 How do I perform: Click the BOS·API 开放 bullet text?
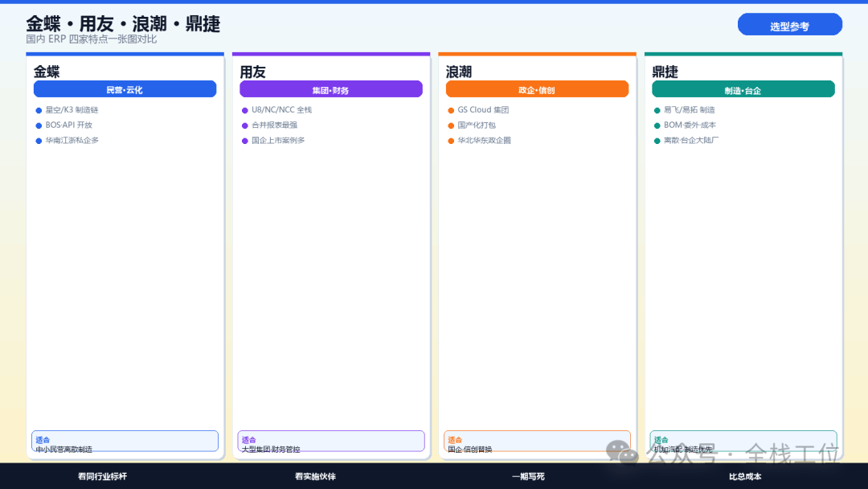click(68, 125)
